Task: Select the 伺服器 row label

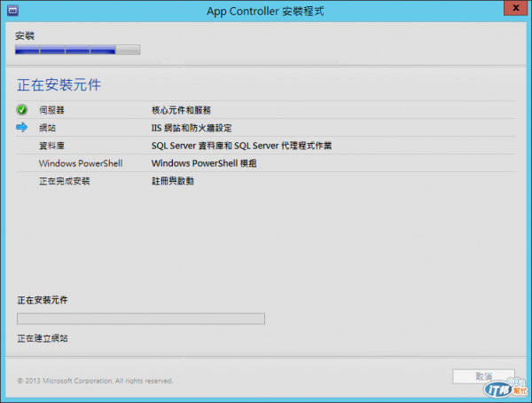Action: (x=51, y=110)
